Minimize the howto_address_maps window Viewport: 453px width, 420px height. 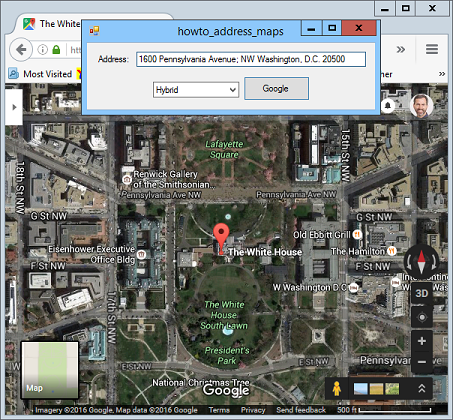coord(311,28)
